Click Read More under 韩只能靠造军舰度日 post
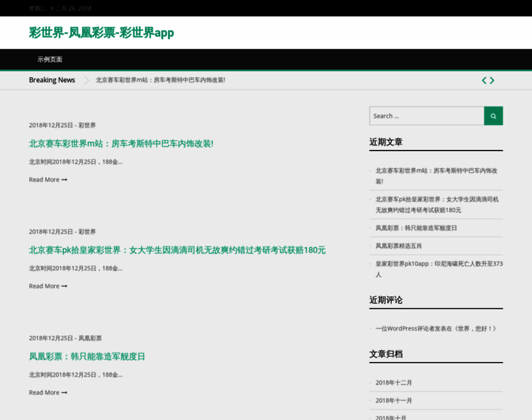 48,393
